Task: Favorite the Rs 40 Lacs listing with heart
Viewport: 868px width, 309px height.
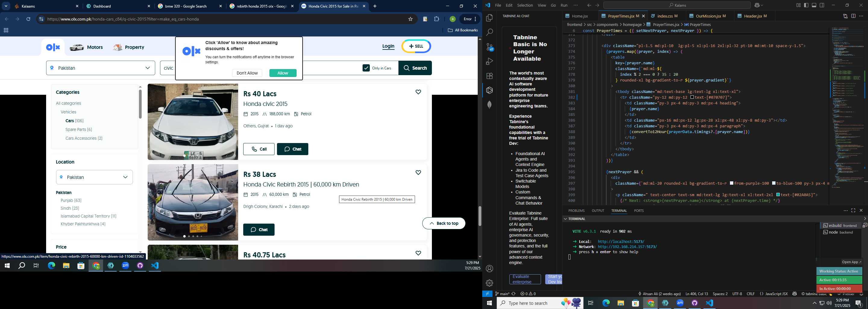Action: pos(418,92)
